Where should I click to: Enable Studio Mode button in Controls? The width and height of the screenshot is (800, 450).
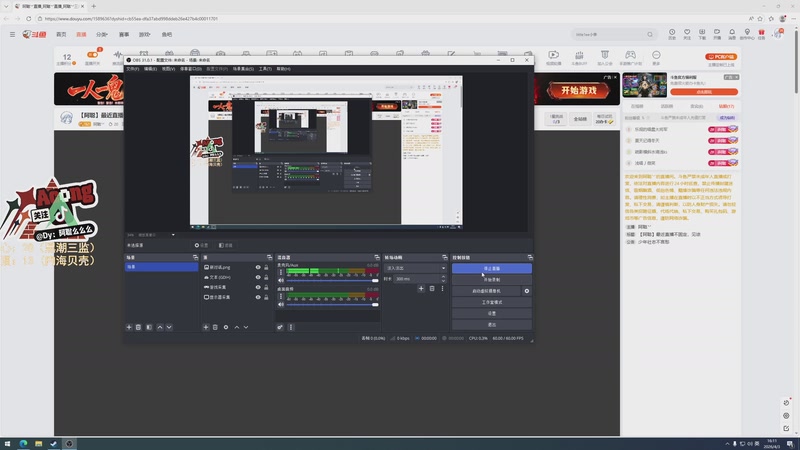[x=492, y=302]
